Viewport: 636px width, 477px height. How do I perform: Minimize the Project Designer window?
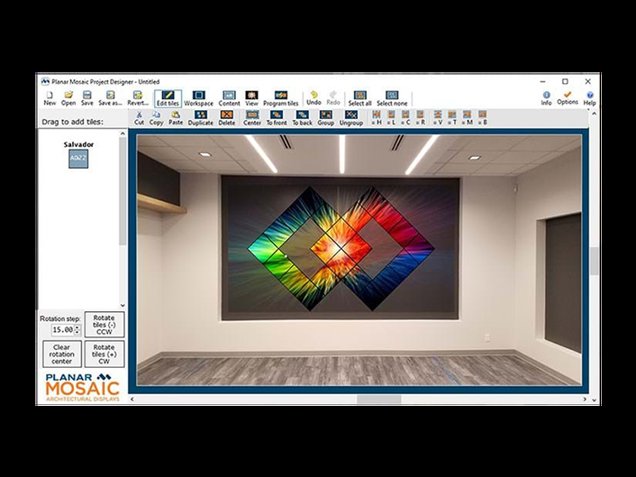pos(543,82)
